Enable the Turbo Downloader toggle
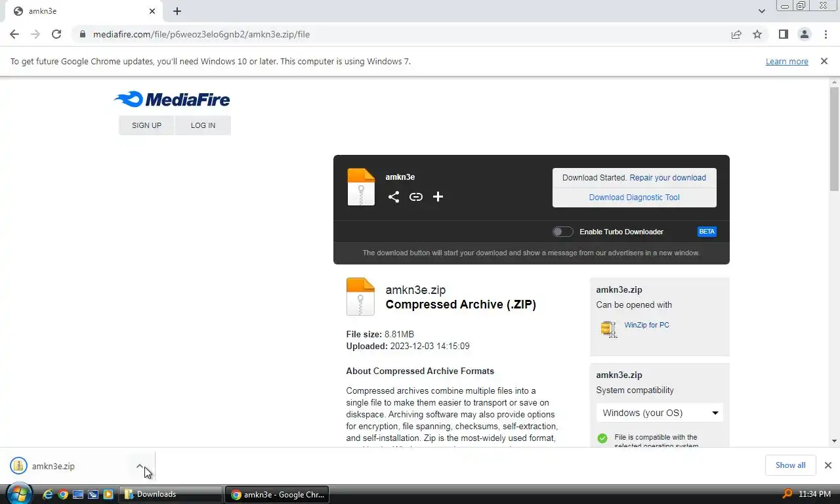 click(x=562, y=232)
